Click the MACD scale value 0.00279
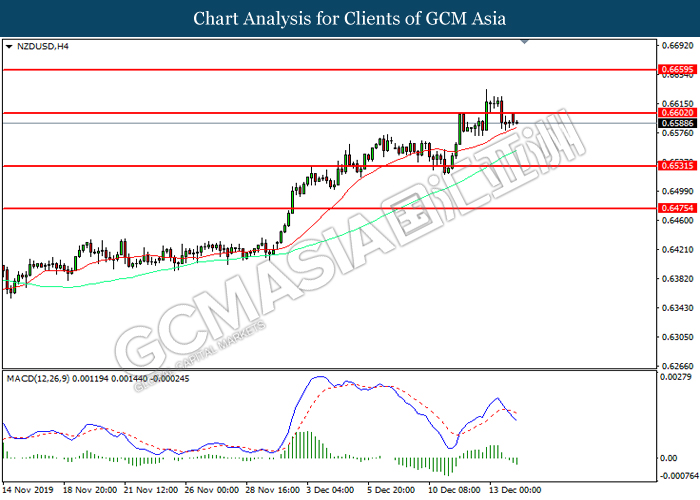Image resolution: width=700 pixels, height=500 pixels. click(675, 377)
